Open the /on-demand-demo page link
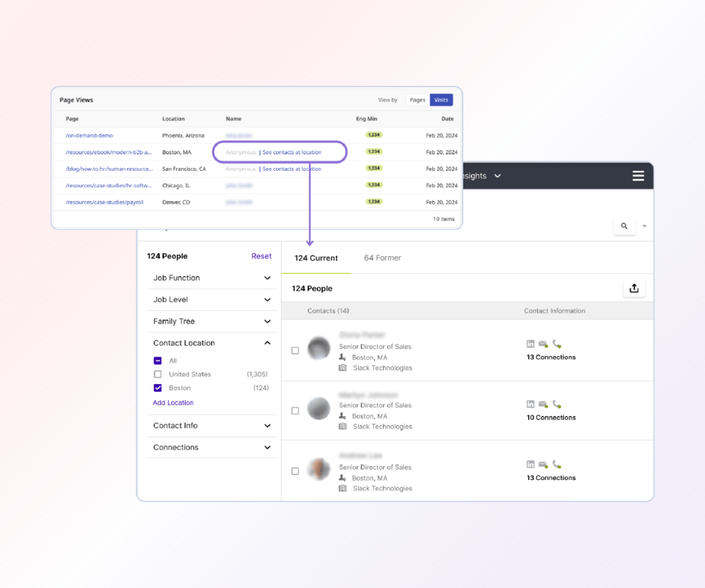Viewport: 705px width, 588px height. [90, 136]
